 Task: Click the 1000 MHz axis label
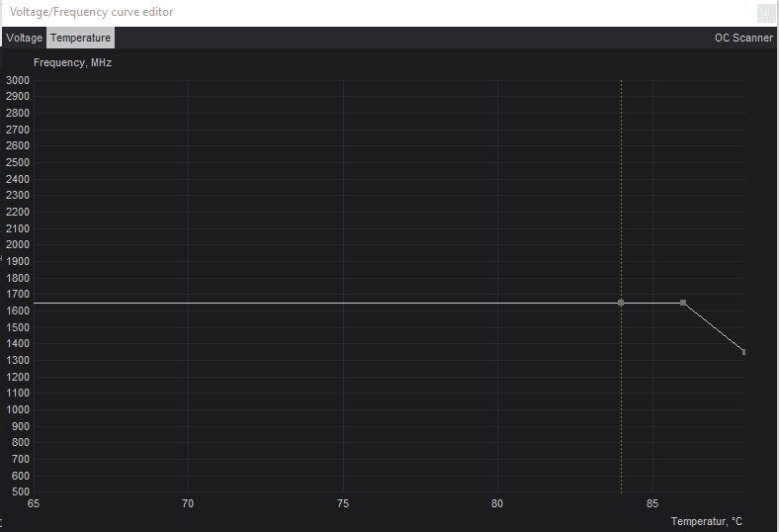pos(18,409)
